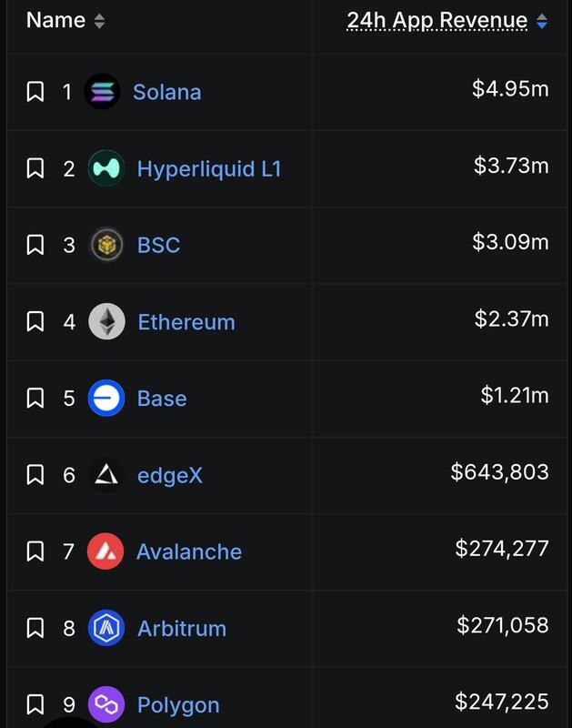Toggle the Polygon bookmark icon
572x728 pixels.
pos(35,704)
